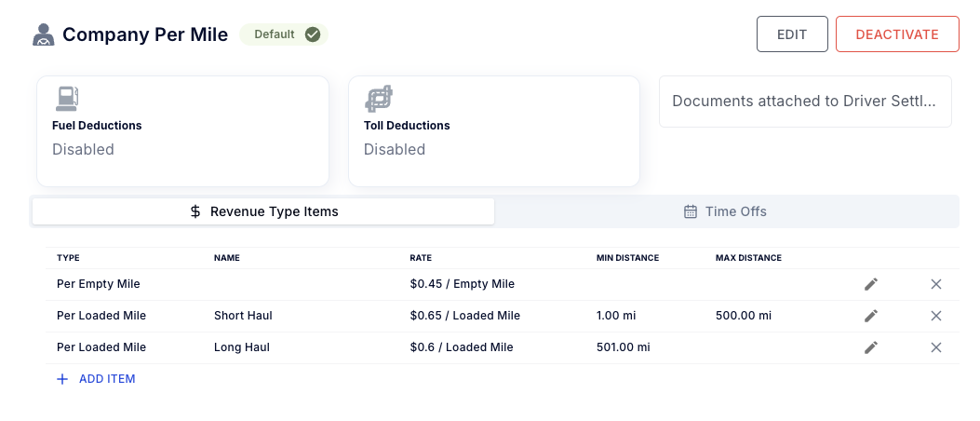This screenshot has height=421, width=980.
Task: Edit the Long Haul rate item
Action: pyautogui.click(x=871, y=347)
